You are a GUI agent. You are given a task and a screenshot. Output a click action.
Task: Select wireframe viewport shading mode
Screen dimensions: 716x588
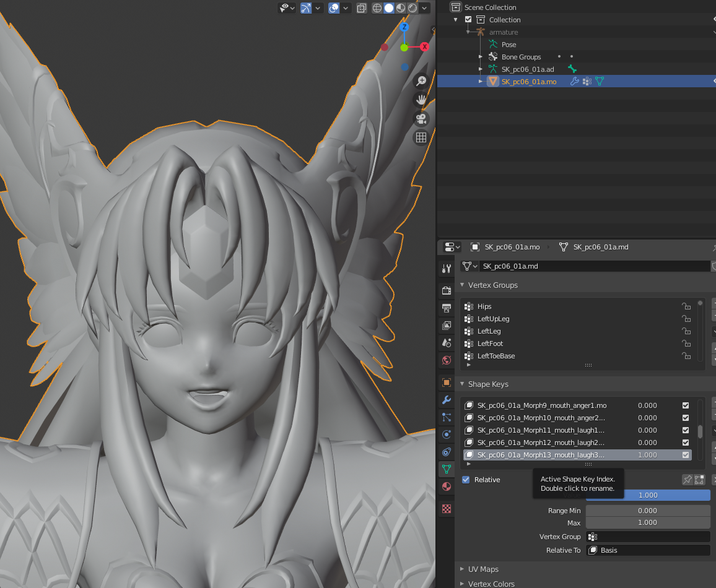click(x=377, y=8)
